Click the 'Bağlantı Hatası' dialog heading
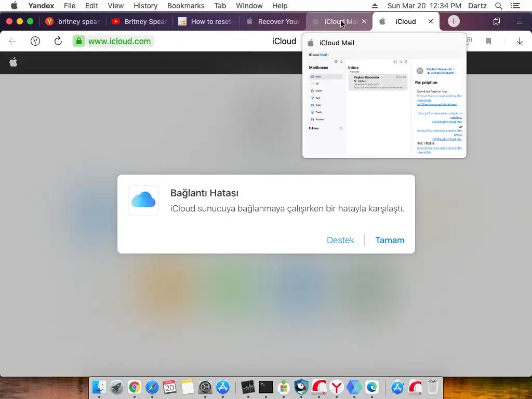The height and width of the screenshot is (399, 532). [204, 193]
